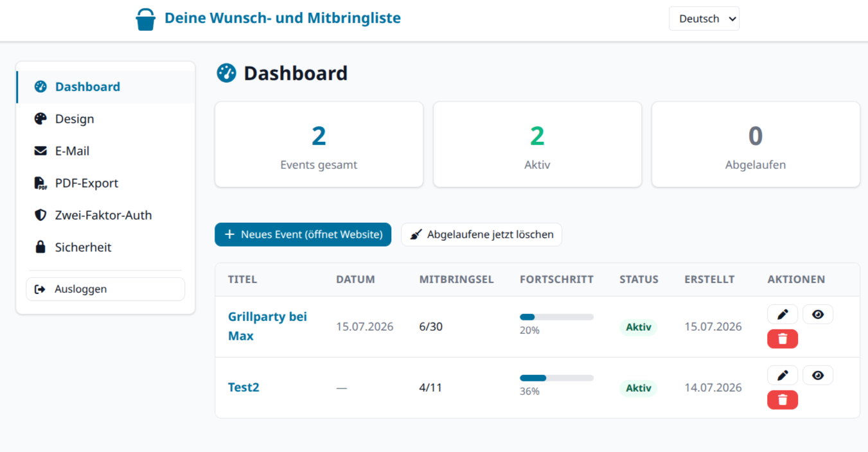Open the Deutsch language dropdown
Screen dimensions: 868x452
click(704, 19)
